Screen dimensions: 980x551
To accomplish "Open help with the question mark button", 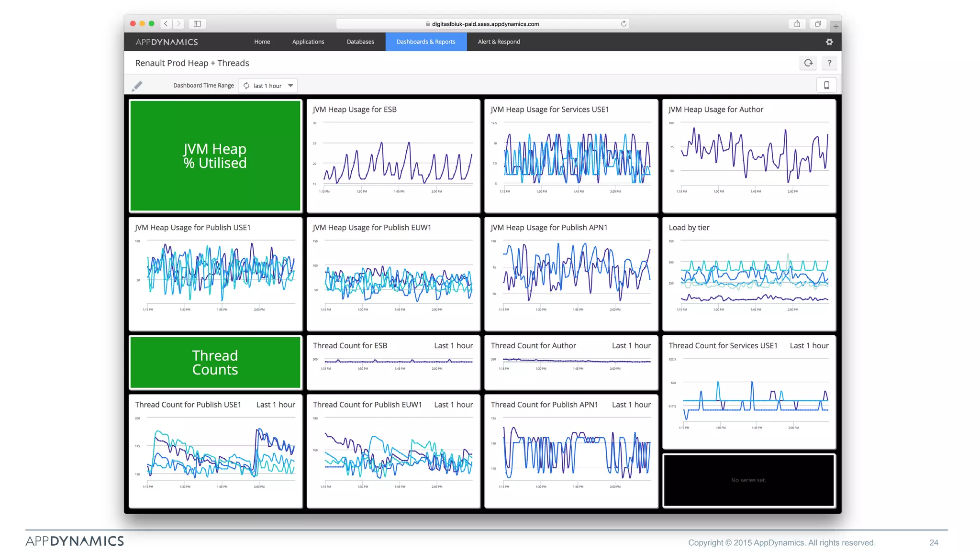I will [829, 63].
